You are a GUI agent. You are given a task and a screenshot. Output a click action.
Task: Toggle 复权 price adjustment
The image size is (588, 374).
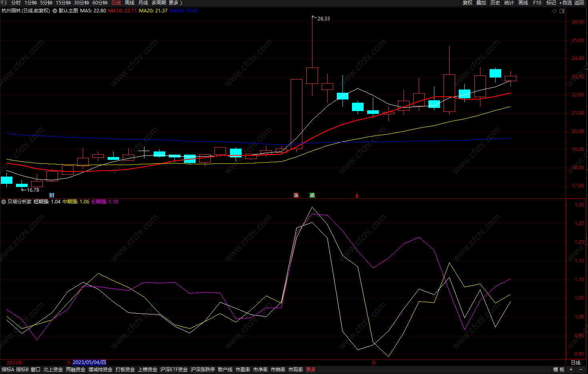click(468, 3)
